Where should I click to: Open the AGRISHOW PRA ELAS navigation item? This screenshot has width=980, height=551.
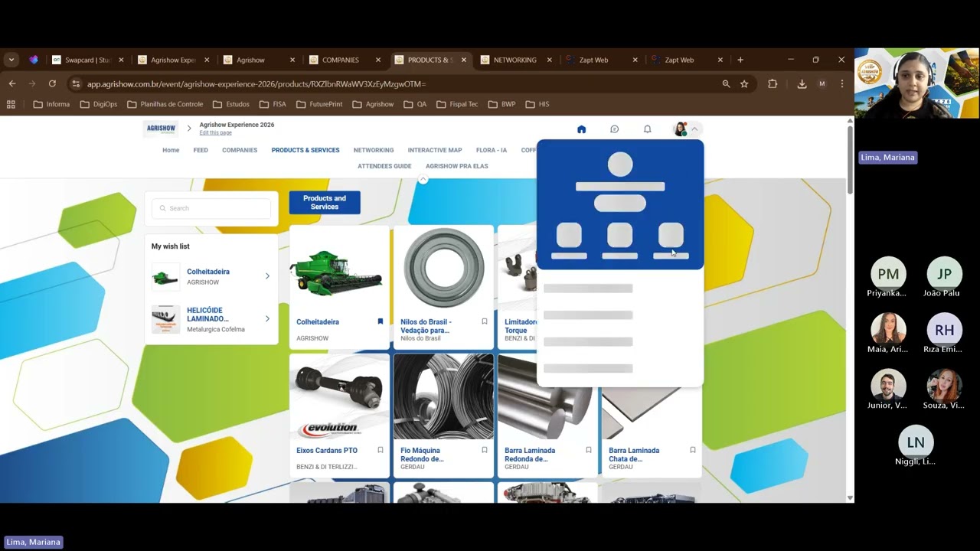[456, 166]
